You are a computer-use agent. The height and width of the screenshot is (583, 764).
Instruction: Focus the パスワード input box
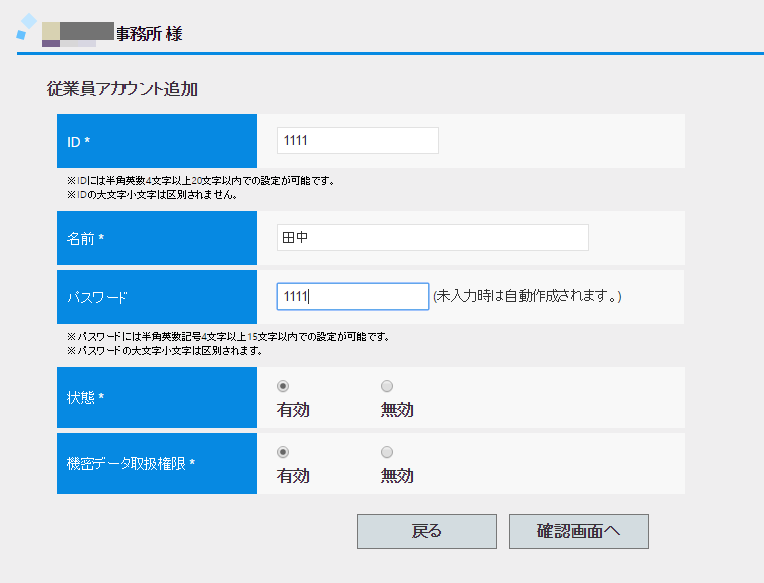tap(352, 297)
